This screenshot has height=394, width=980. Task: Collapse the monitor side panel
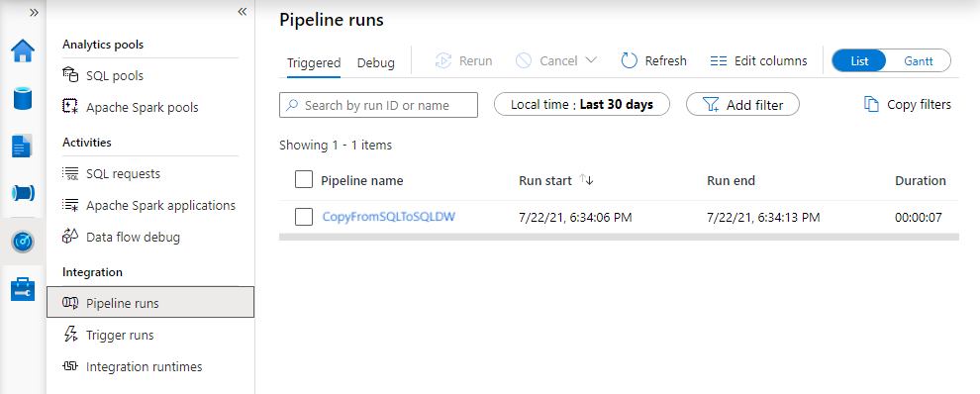click(x=242, y=12)
